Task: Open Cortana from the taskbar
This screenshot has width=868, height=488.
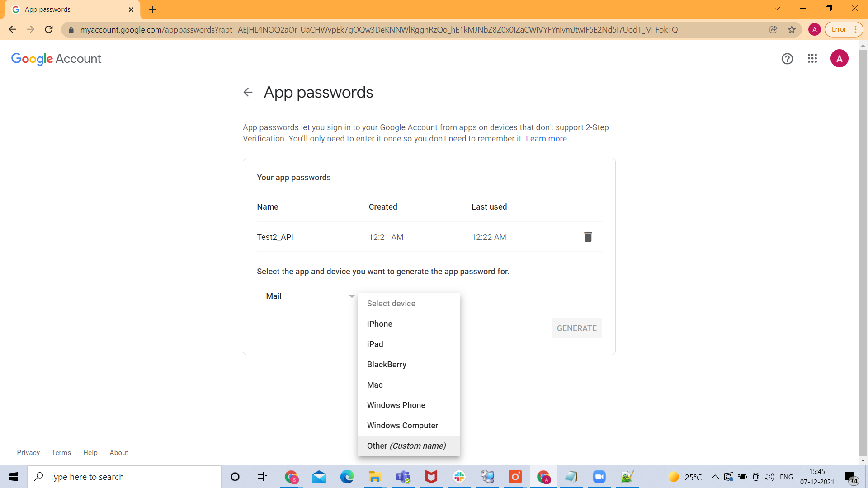Action: (235, 477)
